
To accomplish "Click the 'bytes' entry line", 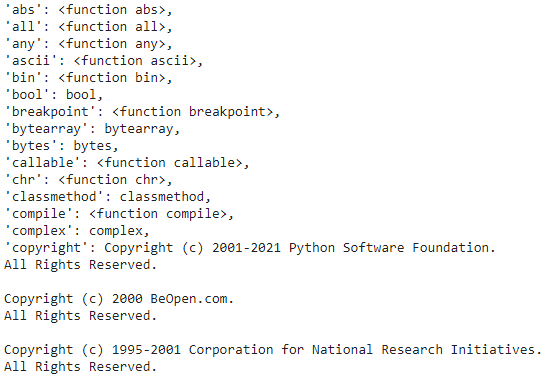I will pyautogui.click(x=61, y=146).
